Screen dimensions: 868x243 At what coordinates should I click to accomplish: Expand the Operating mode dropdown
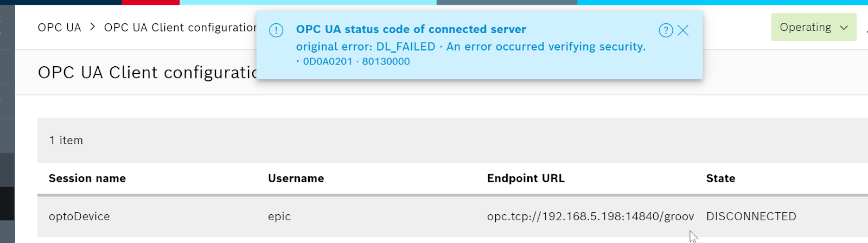coord(814,27)
